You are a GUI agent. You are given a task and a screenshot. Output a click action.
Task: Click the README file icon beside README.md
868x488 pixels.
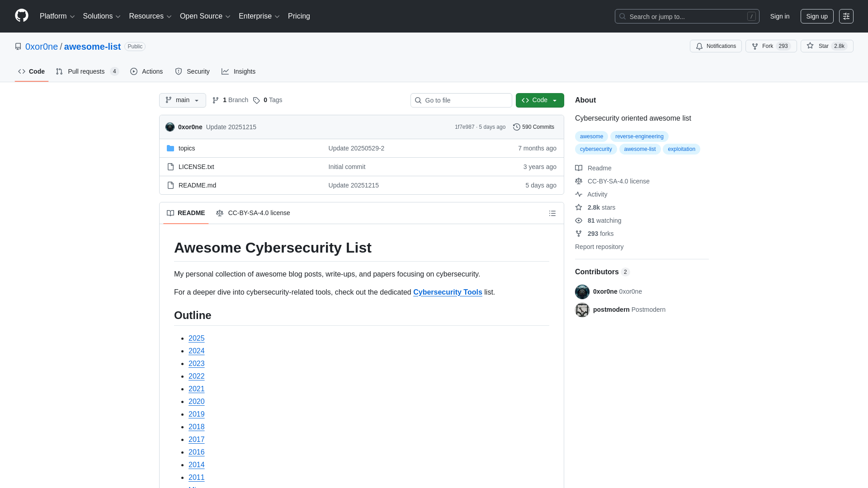(171, 185)
